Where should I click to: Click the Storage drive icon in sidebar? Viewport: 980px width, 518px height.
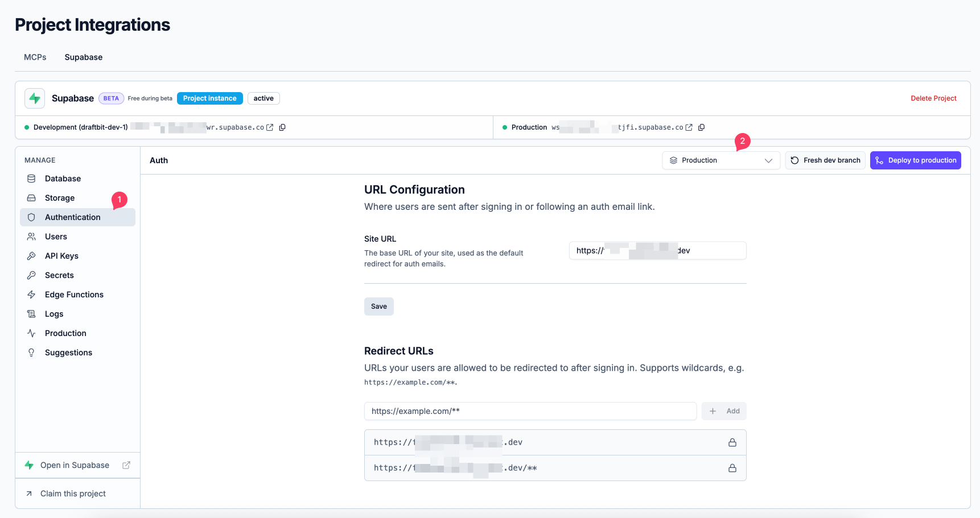coord(31,198)
